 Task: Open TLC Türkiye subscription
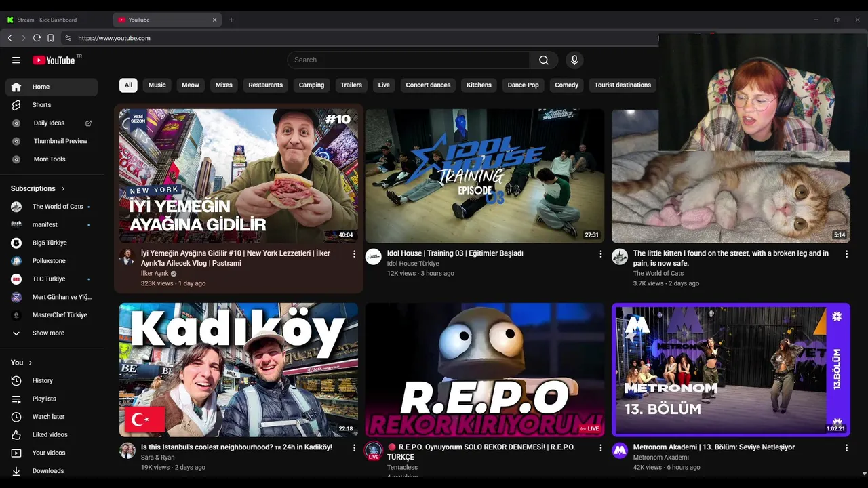(x=52, y=279)
